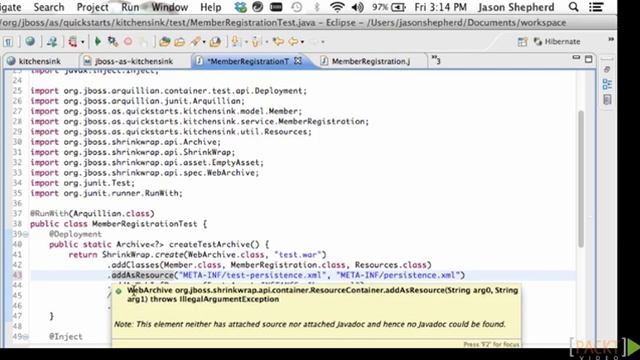The width and height of the screenshot is (640, 360).
Task: Click the leftmost toolbar icon
Action: point(8,42)
